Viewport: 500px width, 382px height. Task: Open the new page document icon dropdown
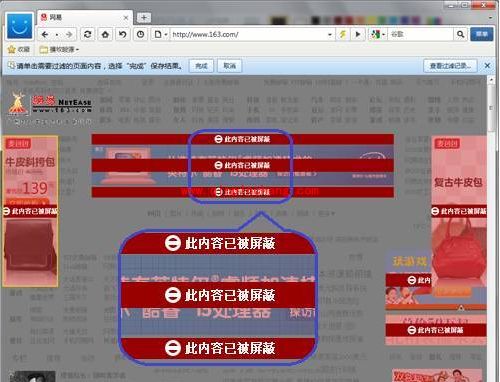point(160,34)
